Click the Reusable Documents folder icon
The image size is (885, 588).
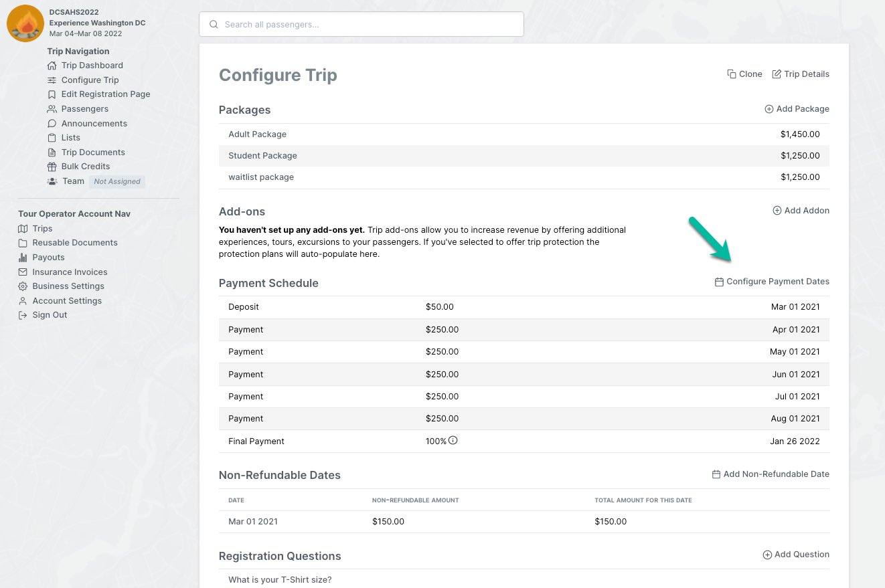coord(23,243)
